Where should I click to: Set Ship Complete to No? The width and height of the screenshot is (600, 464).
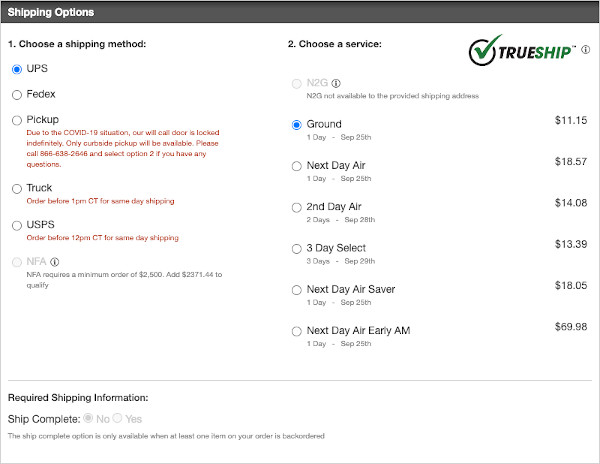click(x=88, y=418)
